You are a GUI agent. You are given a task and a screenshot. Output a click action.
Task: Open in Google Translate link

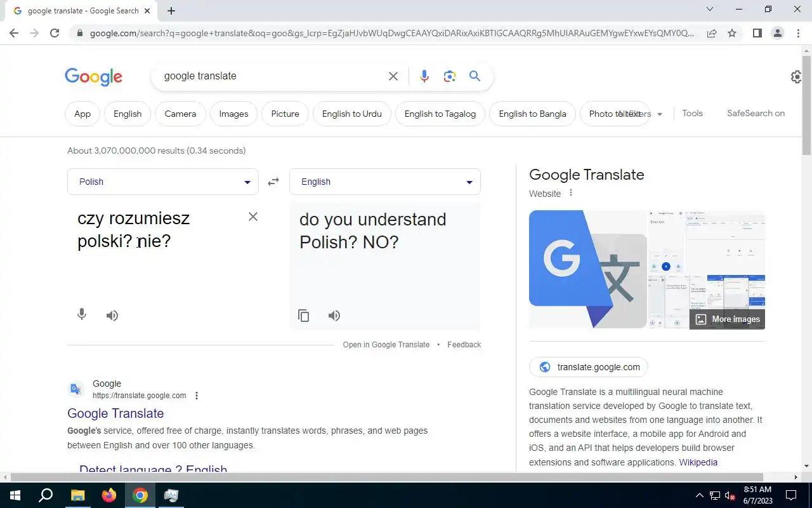pyautogui.click(x=386, y=345)
